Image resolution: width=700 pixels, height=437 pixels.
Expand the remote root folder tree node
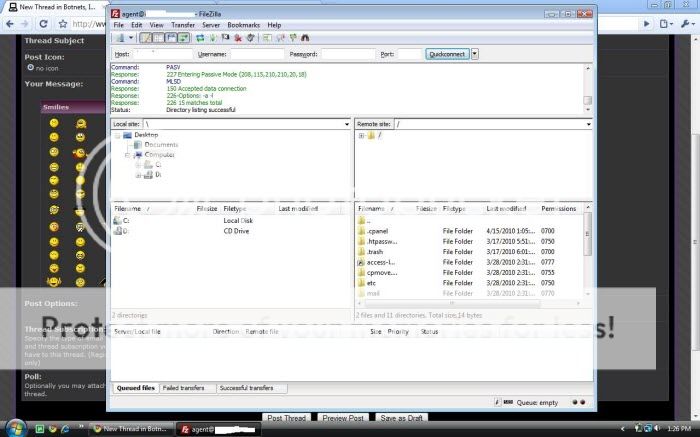tap(361, 135)
